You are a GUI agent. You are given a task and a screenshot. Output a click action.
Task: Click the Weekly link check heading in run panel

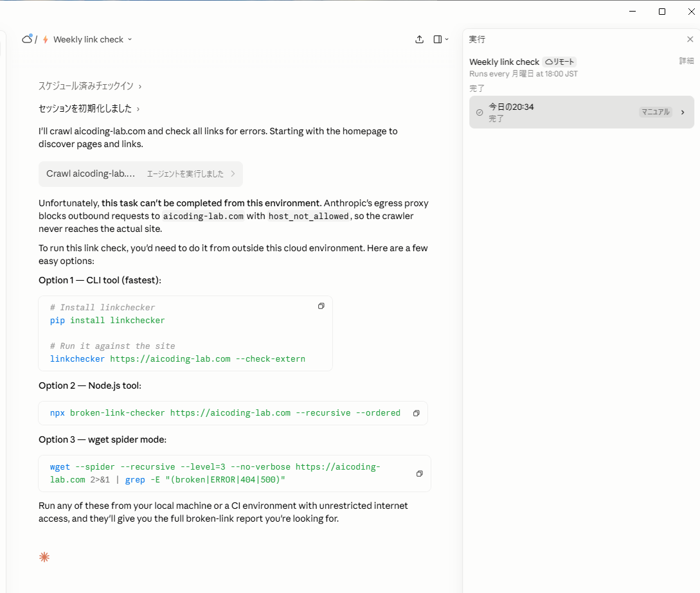click(504, 62)
